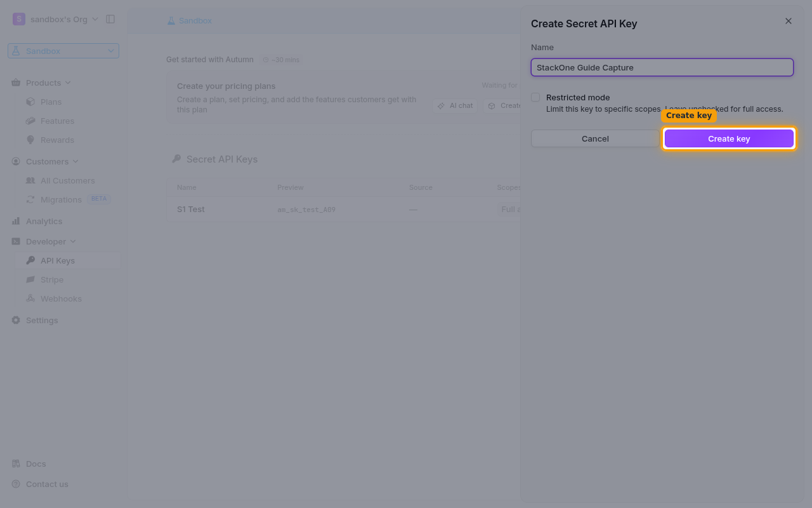812x508 pixels.
Task: Click the Webhooks icon in sidebar
Action: (30, 298)
